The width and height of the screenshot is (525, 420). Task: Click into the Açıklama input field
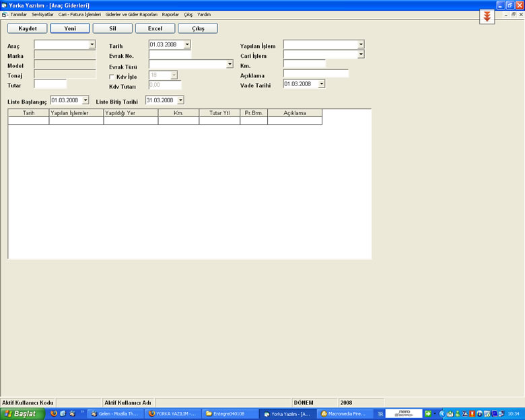click(x=316, y=73)
